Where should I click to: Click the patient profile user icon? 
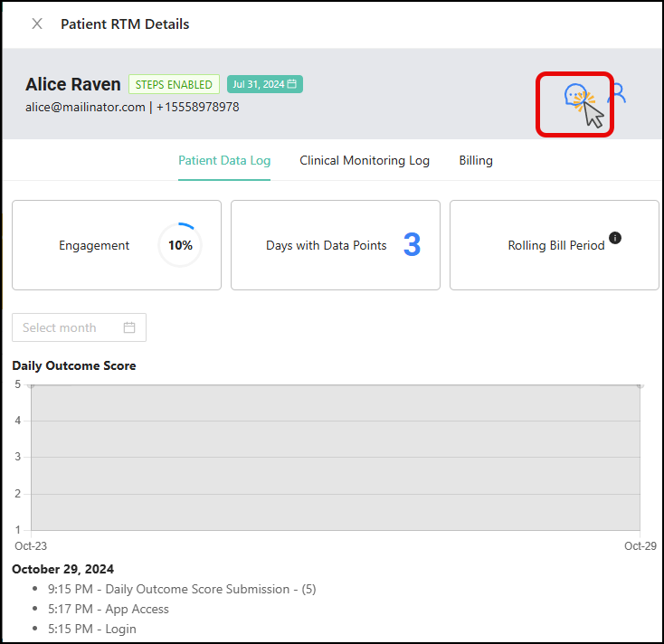tap(618, 93)
